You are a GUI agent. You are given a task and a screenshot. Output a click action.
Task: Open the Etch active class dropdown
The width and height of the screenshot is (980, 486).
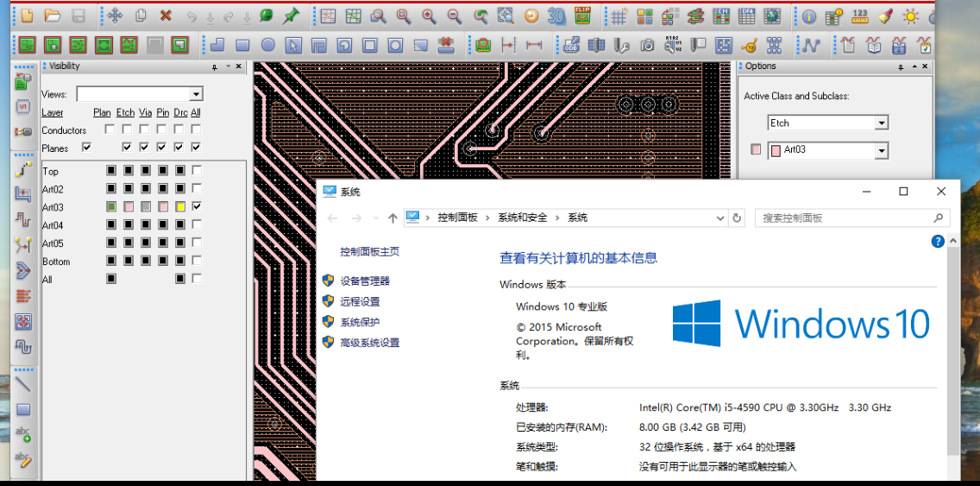click(x=882, y=123)
